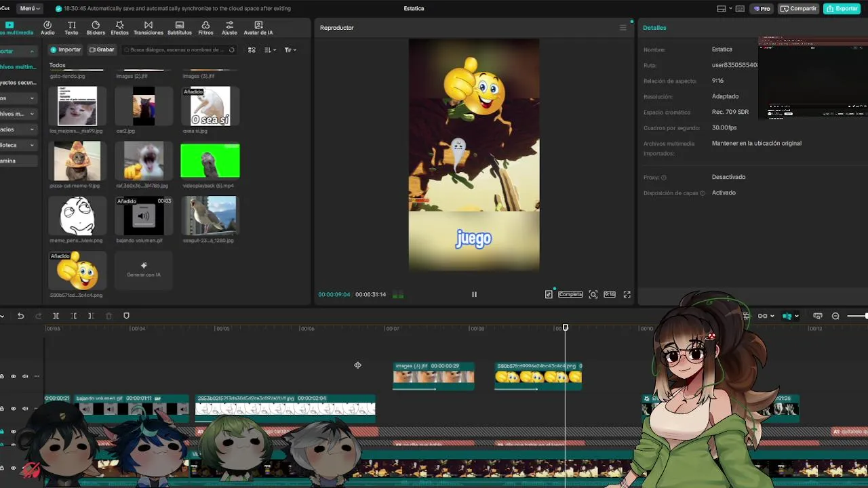Image resolution: width=868 pixels, height=488 pixels.
Task: Open layout switch icon in title bar
Action: [722, 9]
